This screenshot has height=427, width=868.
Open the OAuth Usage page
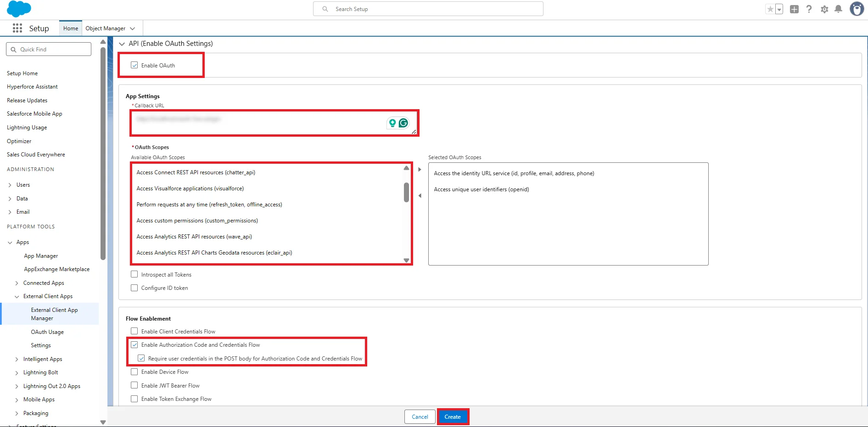click(x=46, y=332)
